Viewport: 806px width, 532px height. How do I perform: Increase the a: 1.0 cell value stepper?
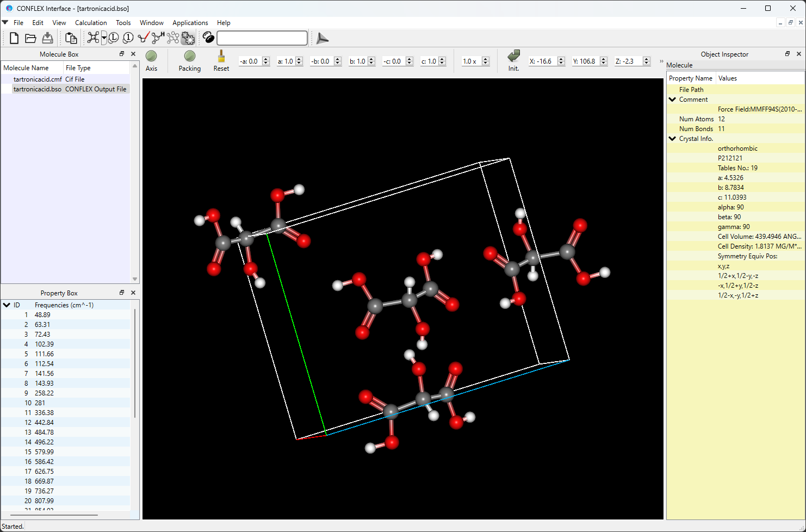[x=298, y=59]
